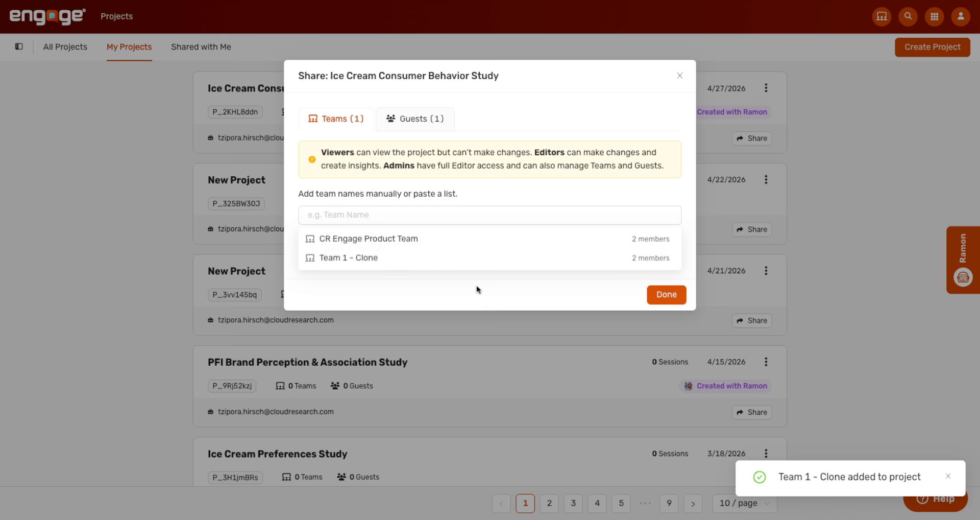Open the user profile icon
The height and width of the screenshot is (520, 980).
(961, 16)
